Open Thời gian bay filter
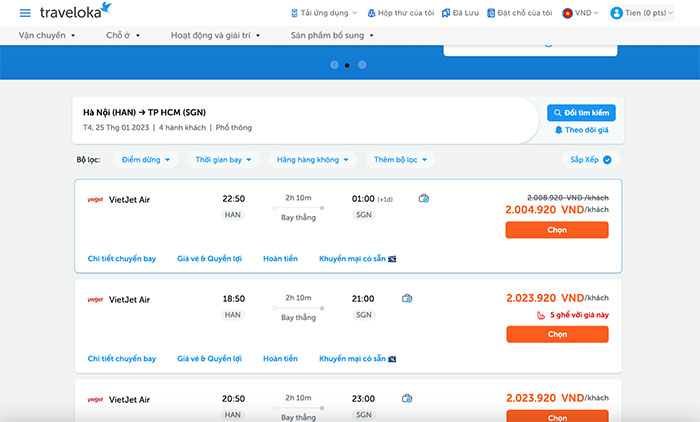700x422 pixels. [223, 159]
